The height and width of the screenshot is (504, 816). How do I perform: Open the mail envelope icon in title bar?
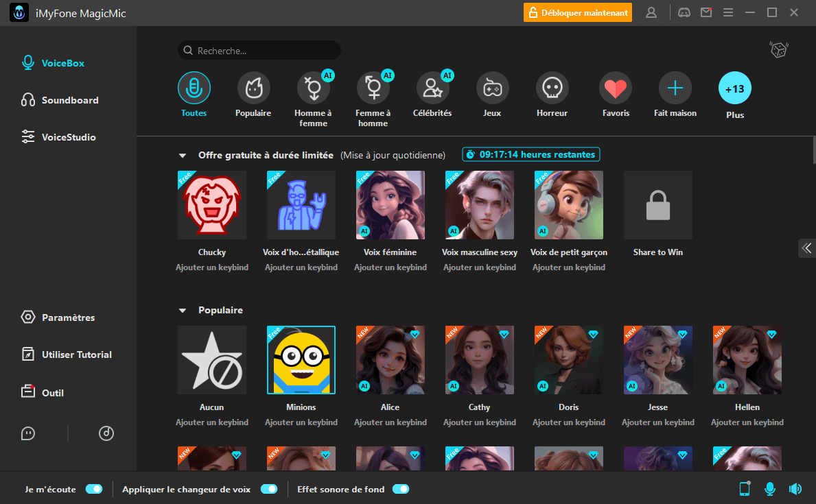tap(706, 12)
